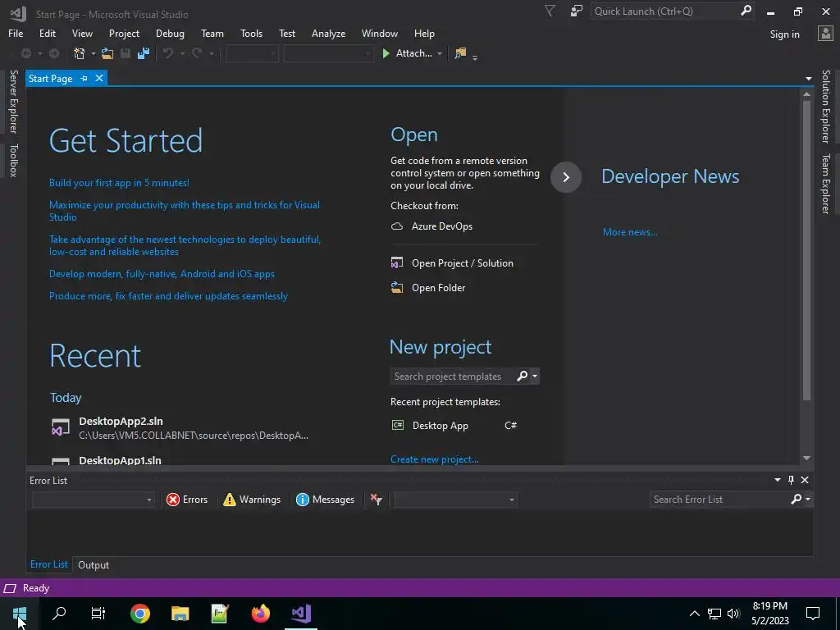The image size is (840, 630).
Task: Click the 'More news...' link
Action: click(x=630, y=232)
